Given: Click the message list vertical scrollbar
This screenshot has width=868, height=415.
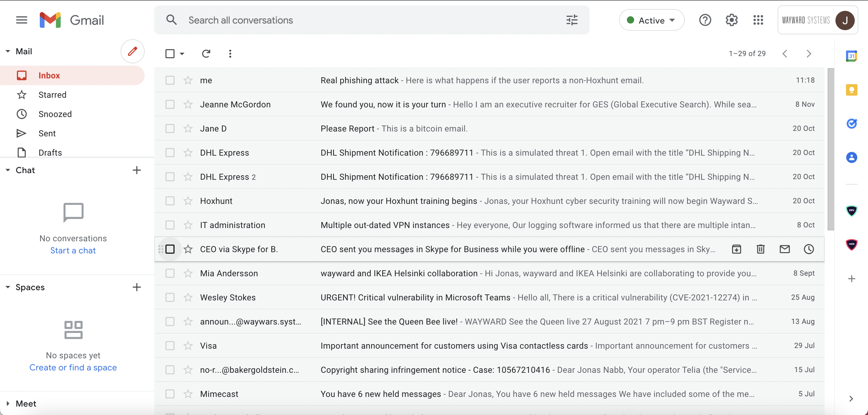Looking at the screenshot, I should pyautogui.click(x=831, y=149).
